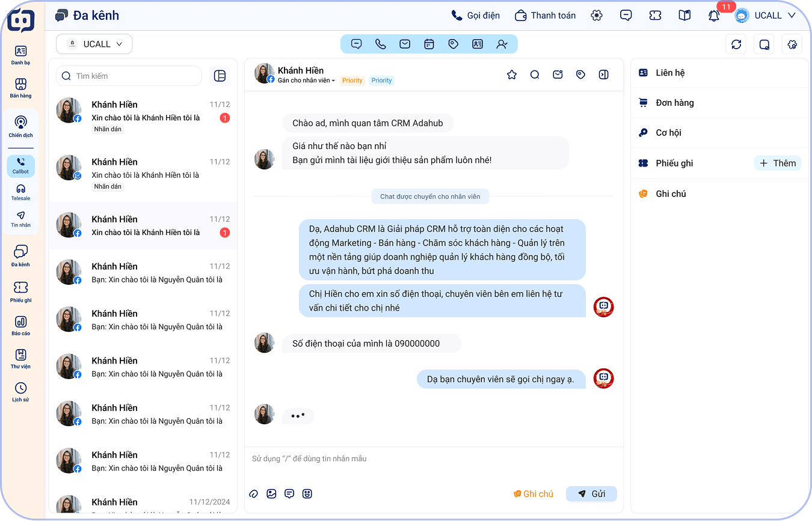Toggle the conversation list layout view

click(x=220, y=76)
